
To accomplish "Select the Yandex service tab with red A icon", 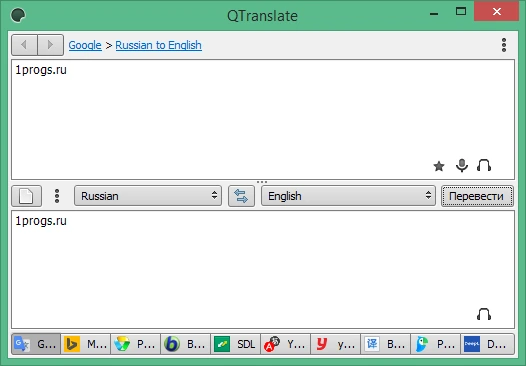I will pos(285,344).
